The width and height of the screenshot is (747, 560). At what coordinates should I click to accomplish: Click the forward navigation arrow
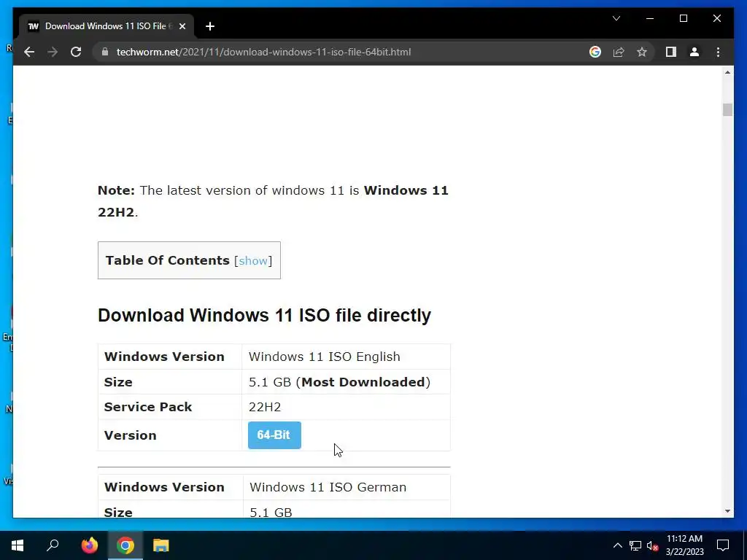click(53, 52)
